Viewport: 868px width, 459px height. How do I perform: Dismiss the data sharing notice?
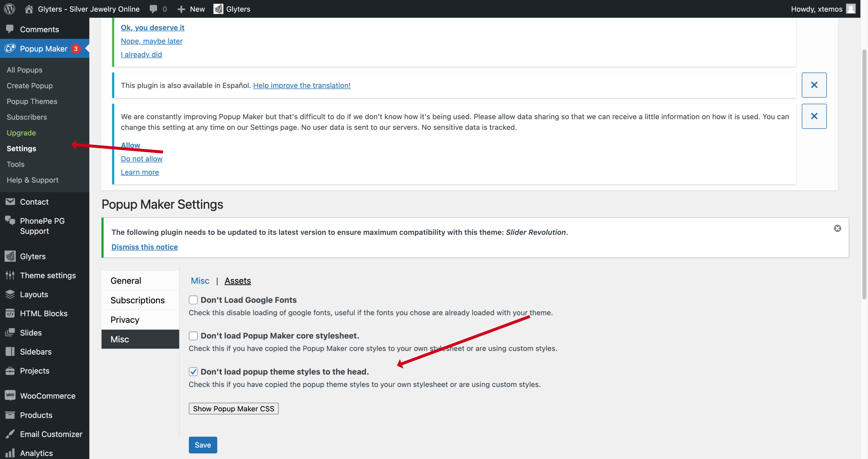pos(814,116)
